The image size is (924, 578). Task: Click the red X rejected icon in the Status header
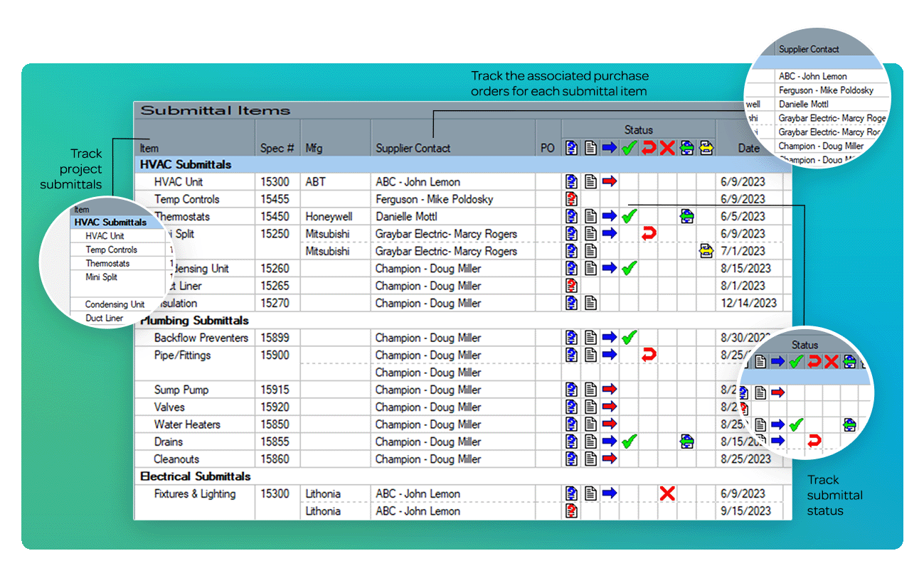(x=667, y=147)
